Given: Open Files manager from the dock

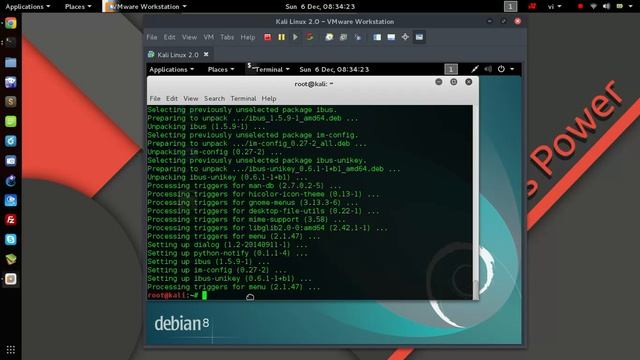Looking at the screenshot, I should [x=11, y=62].
